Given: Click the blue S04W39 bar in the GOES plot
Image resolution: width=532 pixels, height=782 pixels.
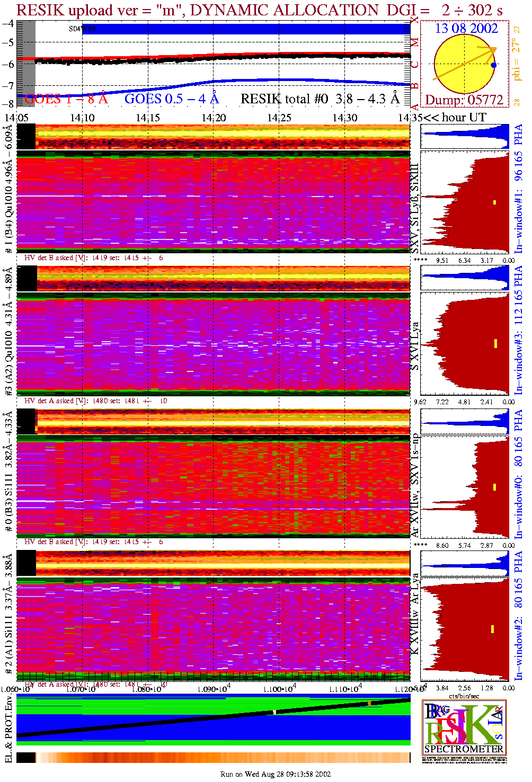Looking at the screenshot, I should pyautogui.click(x=249, y=29).
